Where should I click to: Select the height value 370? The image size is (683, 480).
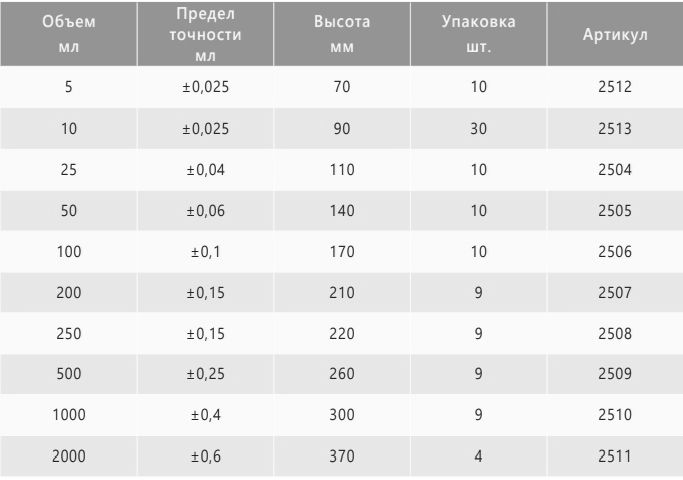[x=342, y=456]
